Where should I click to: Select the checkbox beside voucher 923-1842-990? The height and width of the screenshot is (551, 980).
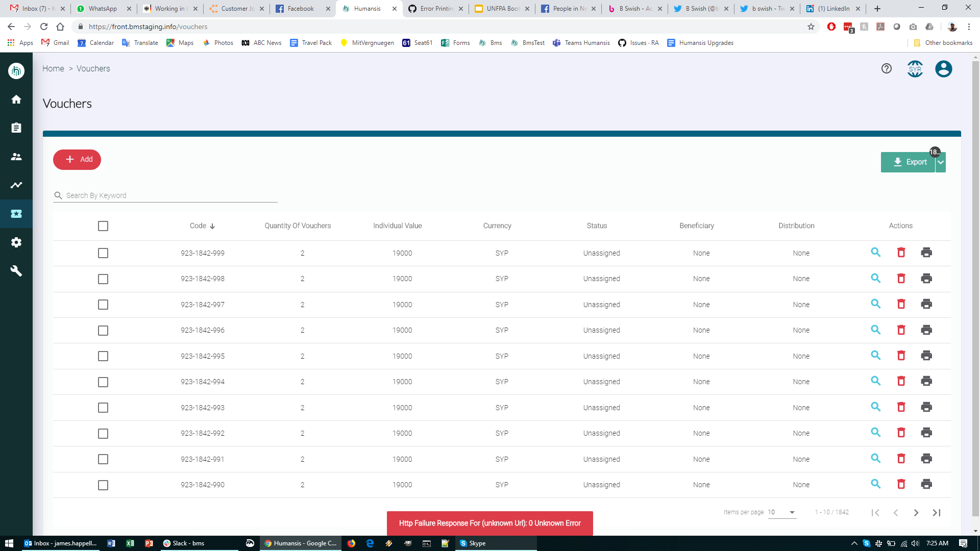coord(103,485)
